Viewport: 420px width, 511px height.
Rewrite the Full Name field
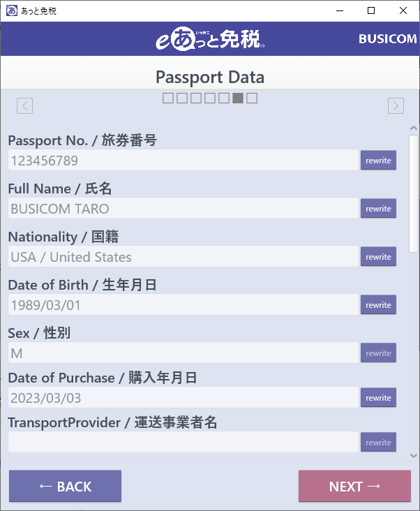pyautogui.click(x=378, y=209)
